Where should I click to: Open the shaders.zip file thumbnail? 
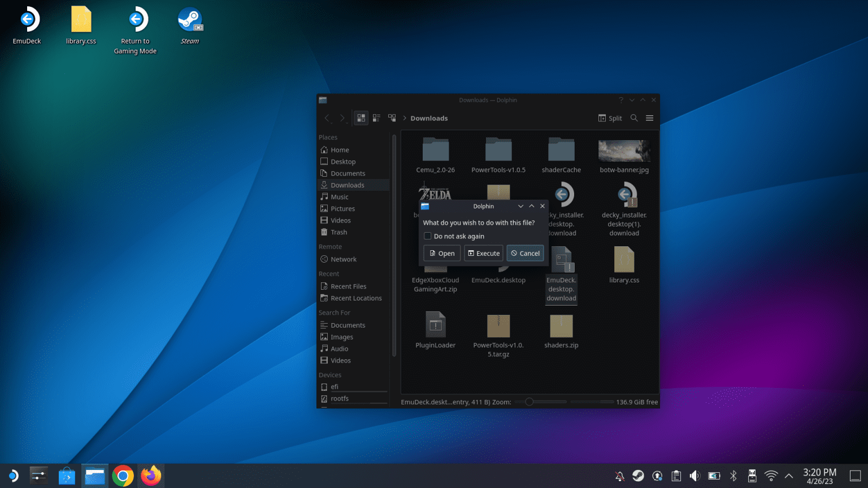[561, 326]
